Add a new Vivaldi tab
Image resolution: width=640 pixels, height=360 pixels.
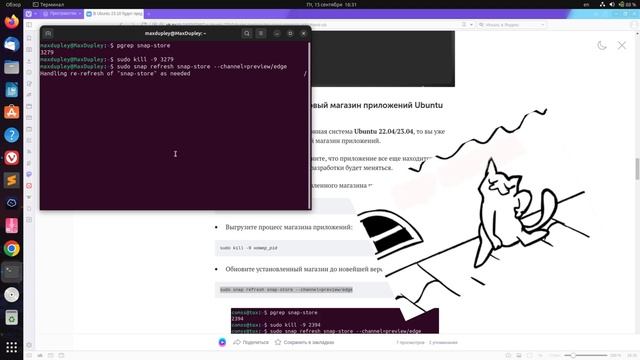point(149,14)
